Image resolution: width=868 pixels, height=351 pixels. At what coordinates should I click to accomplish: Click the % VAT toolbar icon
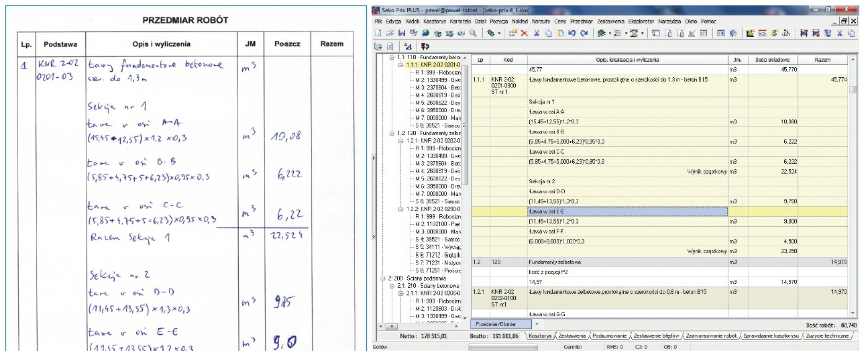tap(785, 32)
